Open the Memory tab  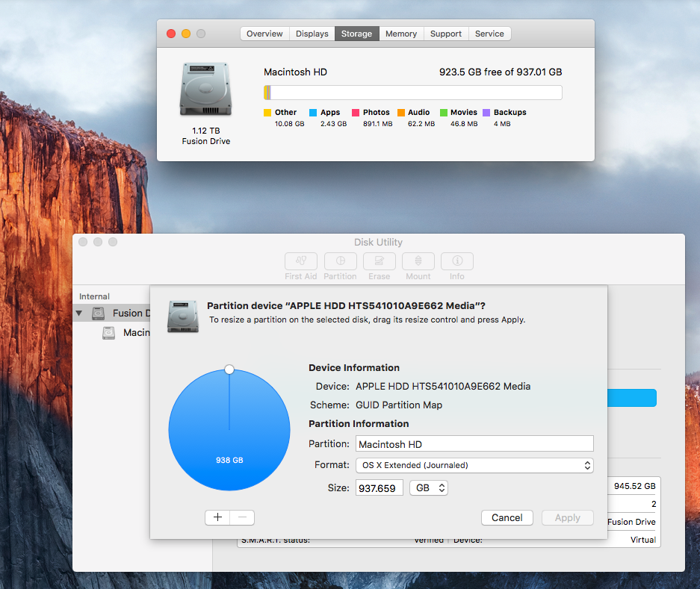pos(401,34)
